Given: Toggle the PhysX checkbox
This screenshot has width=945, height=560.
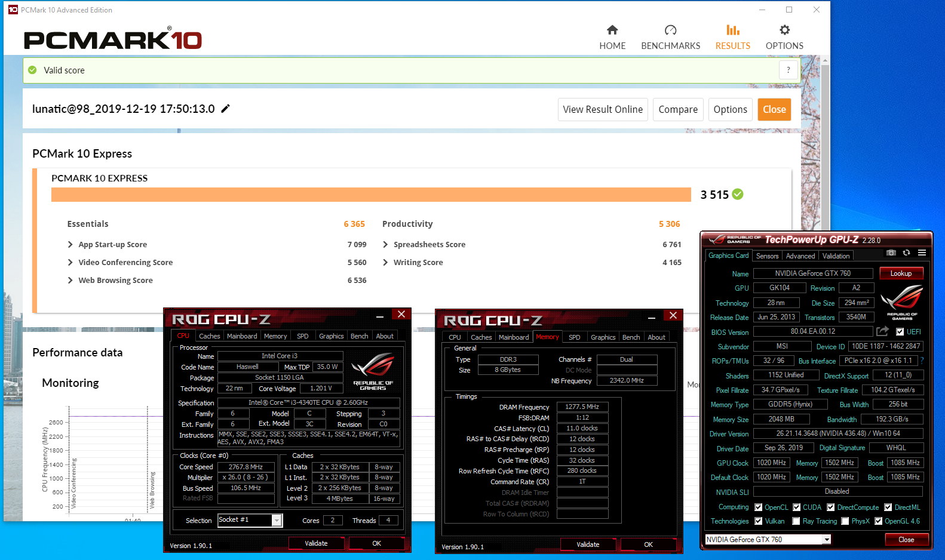Looking at the screenshot, I should coord(845,521).
